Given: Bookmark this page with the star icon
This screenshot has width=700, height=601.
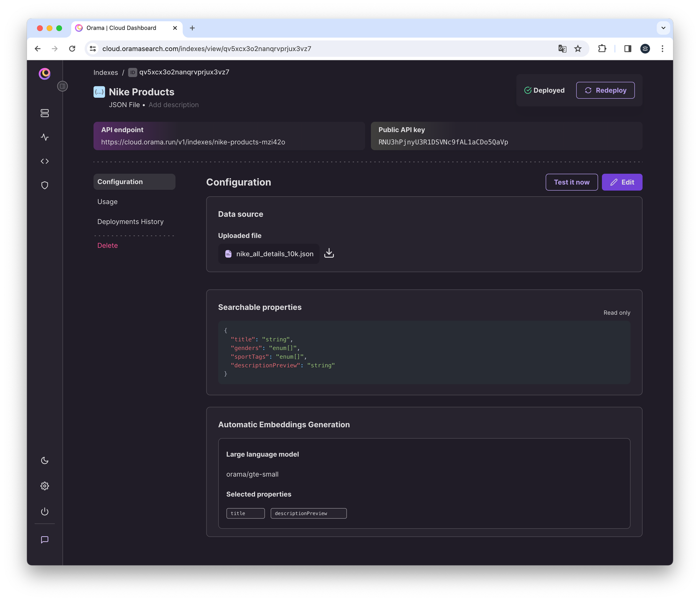Looking at the screenshot, I should [x=578, y=49].
